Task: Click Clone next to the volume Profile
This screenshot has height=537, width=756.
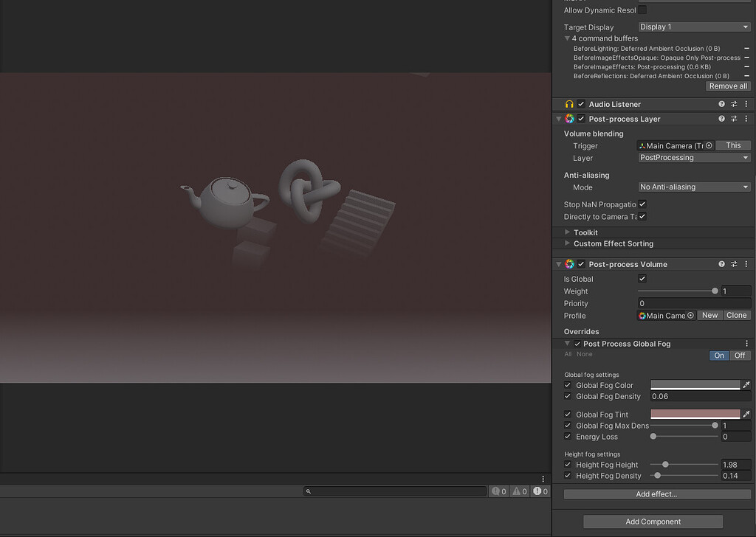Action: pos(736,315)
